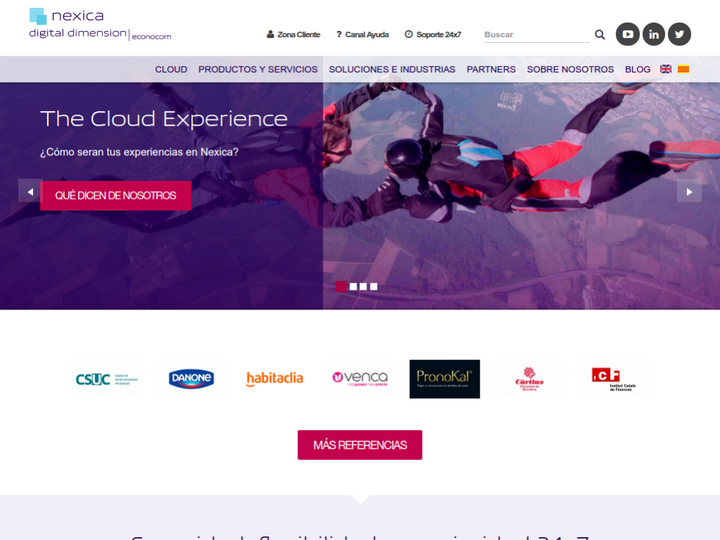This screenshot has height=540, width=720.
Task: Advance carousel with right arrow
Action: (x=689, y=191)
